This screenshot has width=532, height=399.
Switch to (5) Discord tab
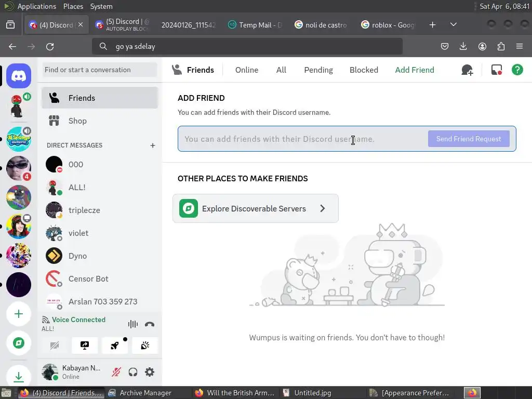pyautogui.click(x=123, y=25)
